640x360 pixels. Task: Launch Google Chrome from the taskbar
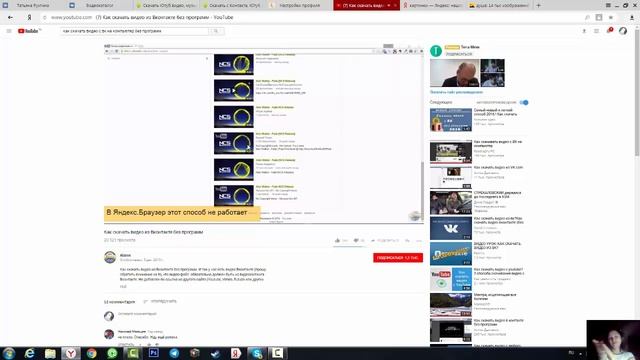coord(91,353)
